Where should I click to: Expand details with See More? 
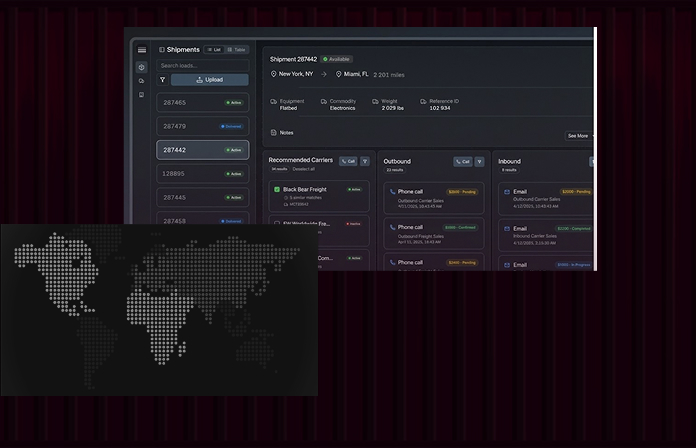tap(579, 135)
